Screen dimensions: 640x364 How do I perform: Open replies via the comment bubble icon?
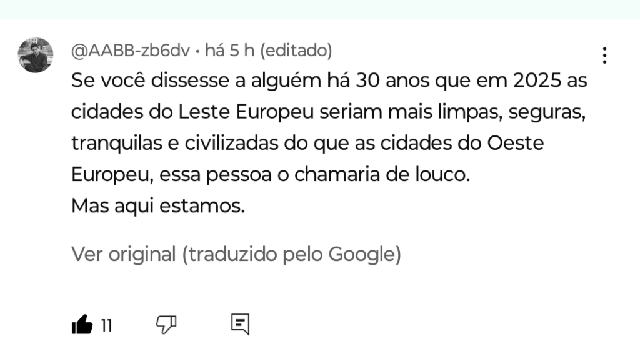240,324
